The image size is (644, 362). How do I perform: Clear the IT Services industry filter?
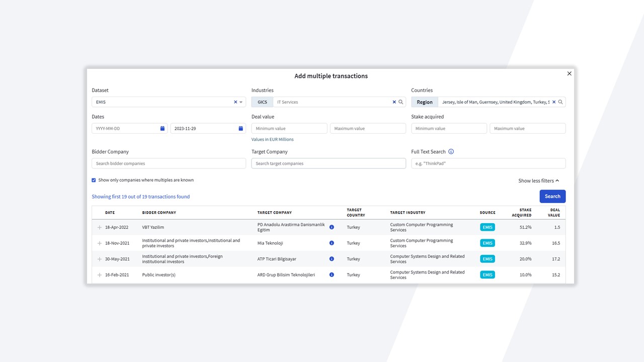pos(394,102)
